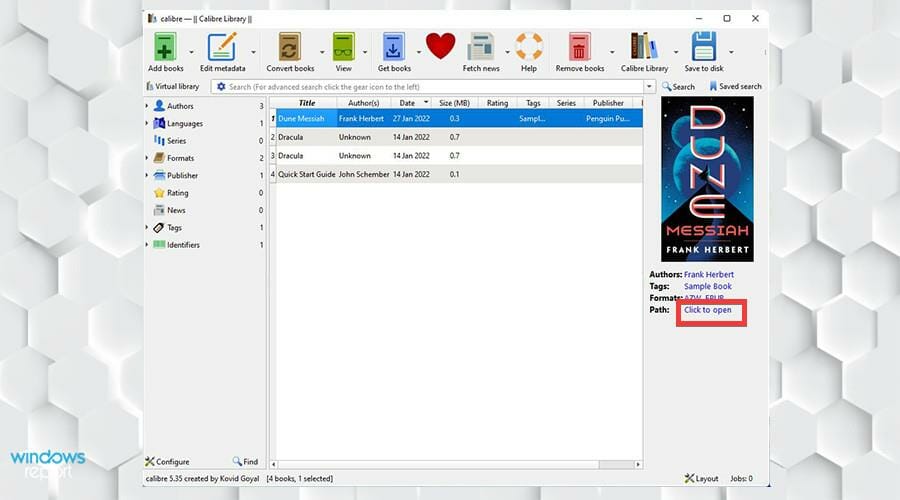900x500 pixels.
Task: Expand the Tags tree node
Action: (x=147, y=227)
